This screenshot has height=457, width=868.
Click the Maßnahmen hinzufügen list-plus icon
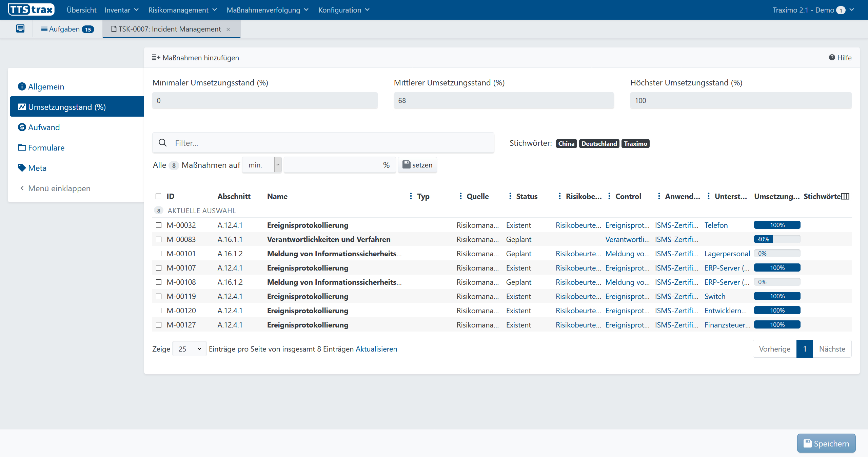(156, 58)
